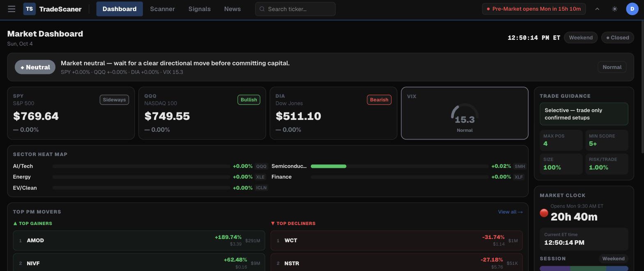Click the red market-closed indicator dot
Viewport: 644px width, 271px height.
tap(544, 213)
